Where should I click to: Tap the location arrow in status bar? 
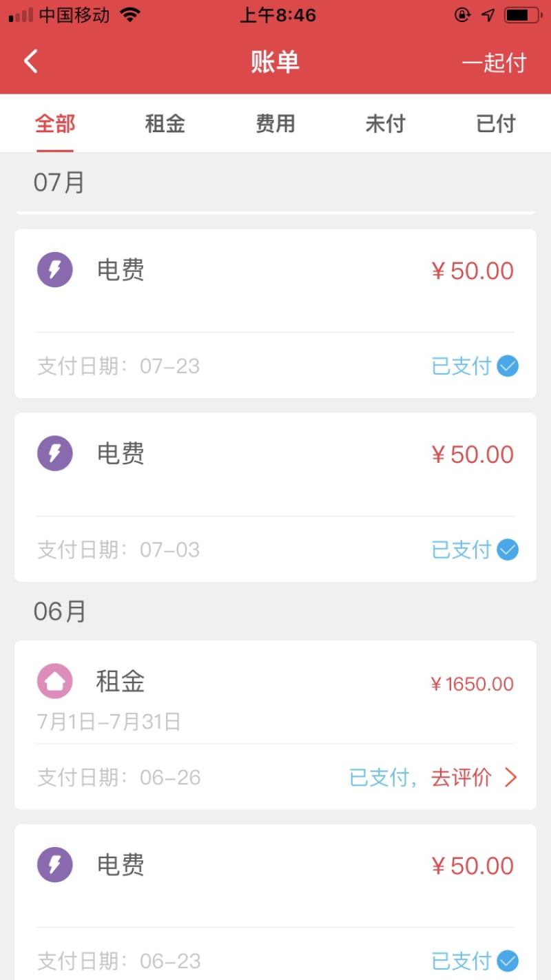coord(488,15)
